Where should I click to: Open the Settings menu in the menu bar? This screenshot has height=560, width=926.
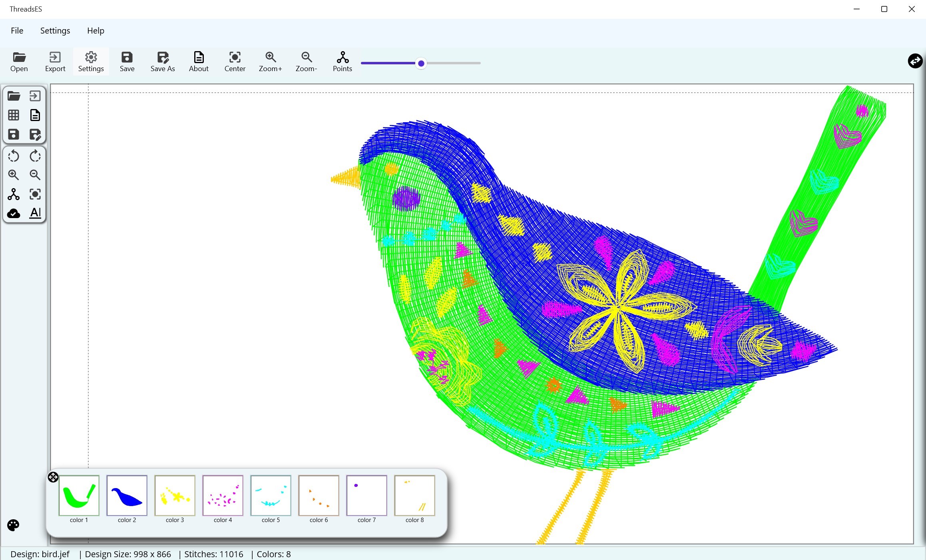(55, 31)
